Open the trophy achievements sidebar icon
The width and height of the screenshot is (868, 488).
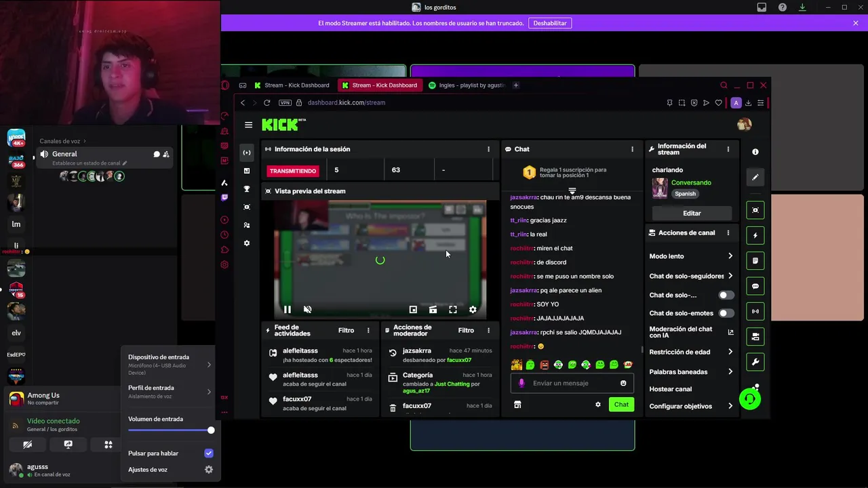[x=247, y=189]
